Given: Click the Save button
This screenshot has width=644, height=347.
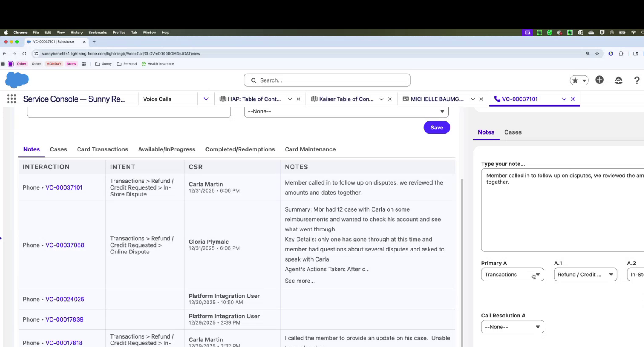Looking at the screenshot, I should (x=436, y=127).
